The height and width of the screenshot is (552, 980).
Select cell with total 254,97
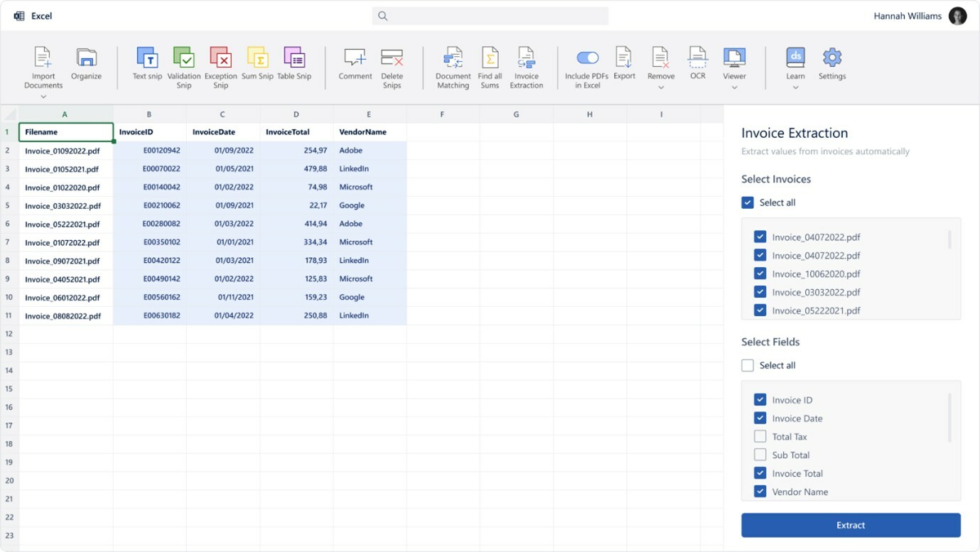pyautogui.click(x=296, y=151)
